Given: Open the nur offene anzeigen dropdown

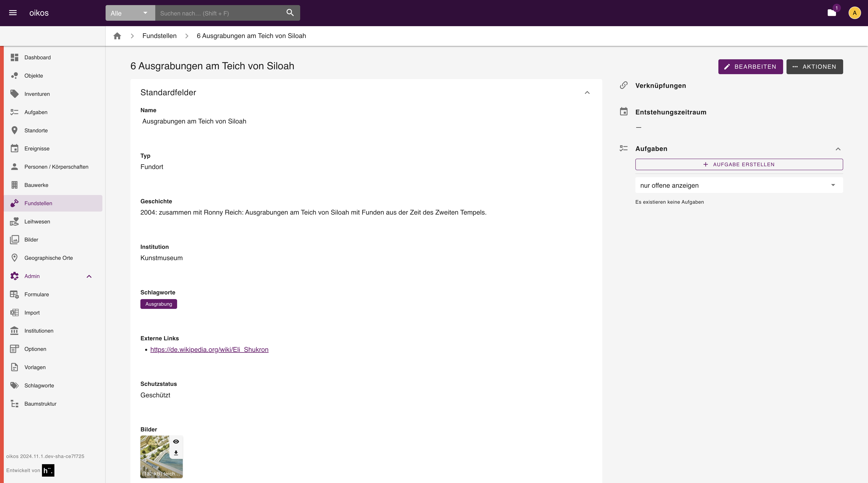Looking at the screenshot, I should pos(739,185).
